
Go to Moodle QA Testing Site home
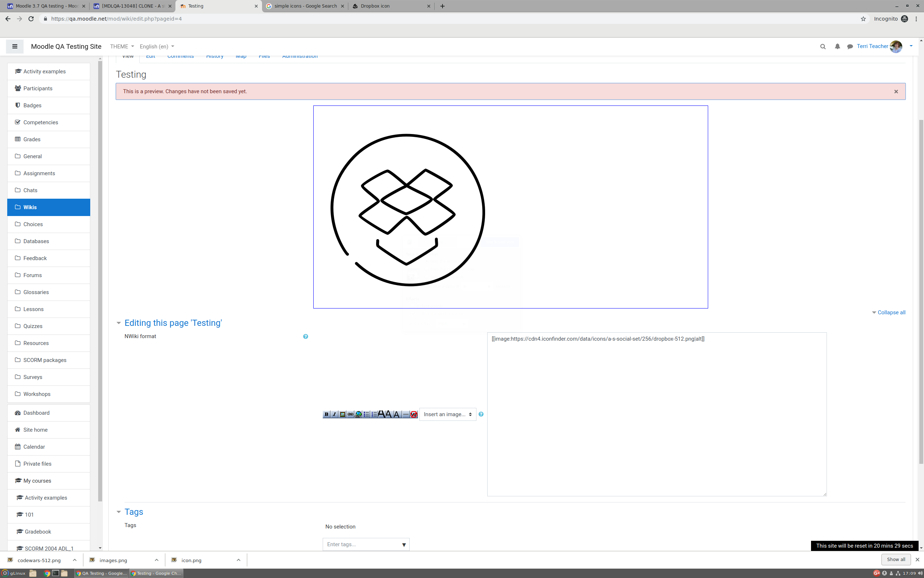[66, 46]
